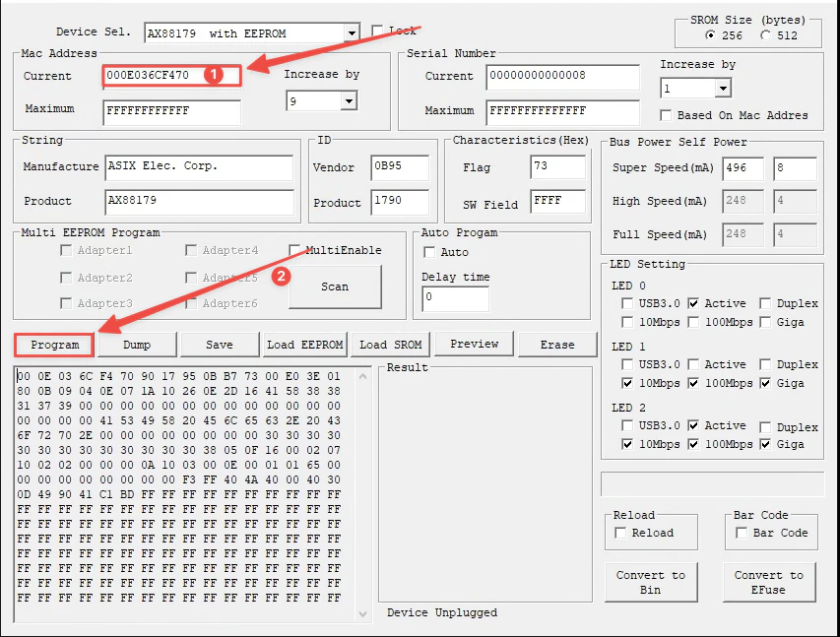Click the Mac Address Maximum field
This screenshot has width=840, height=637.
(171, 111)
